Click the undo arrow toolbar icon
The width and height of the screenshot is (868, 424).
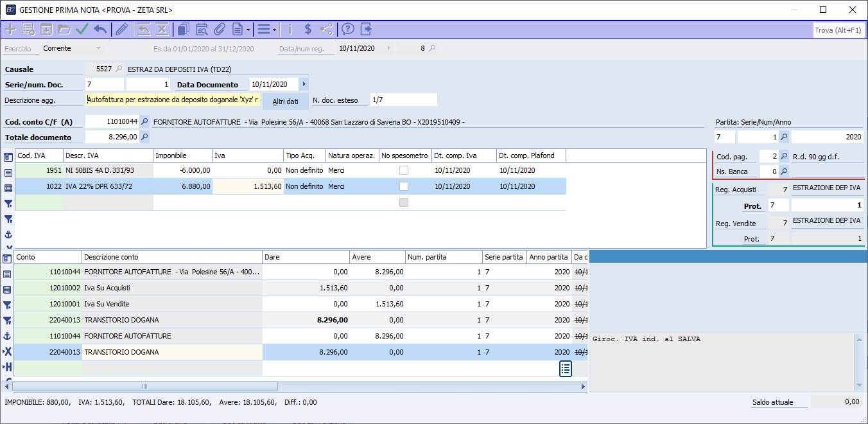click(100, 29)
